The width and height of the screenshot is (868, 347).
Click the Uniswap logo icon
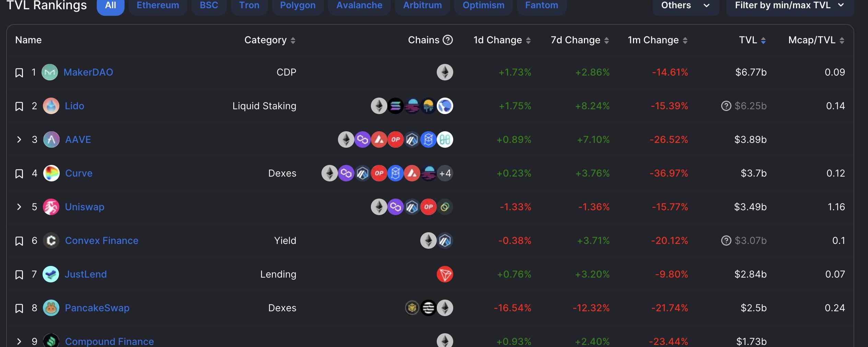pyautogui.click(x=51, y=207)
